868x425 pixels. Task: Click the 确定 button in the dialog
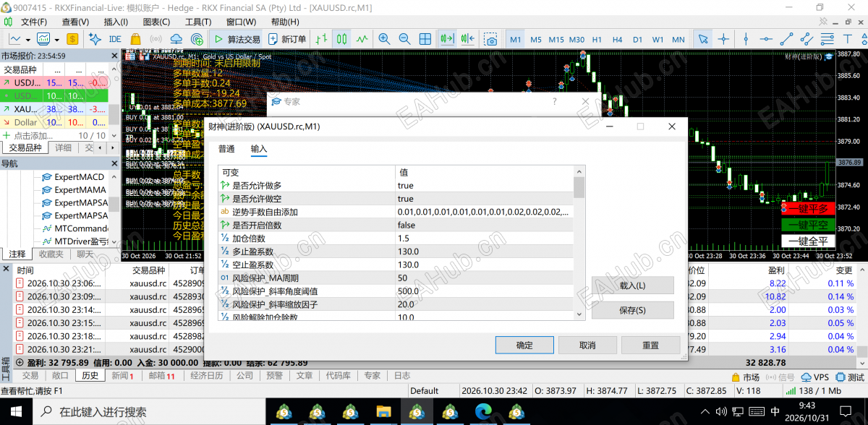tap(524, 345)
